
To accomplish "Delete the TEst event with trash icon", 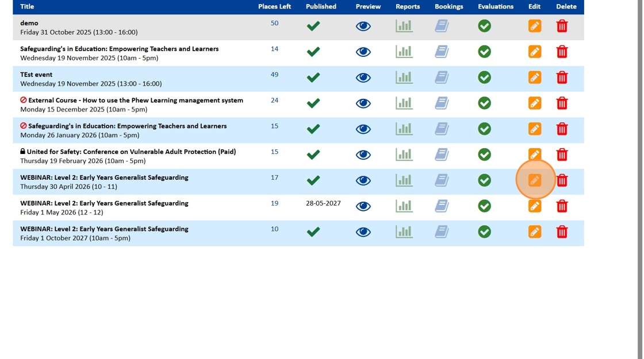I will pyautogui.click(x=562, y=78).
